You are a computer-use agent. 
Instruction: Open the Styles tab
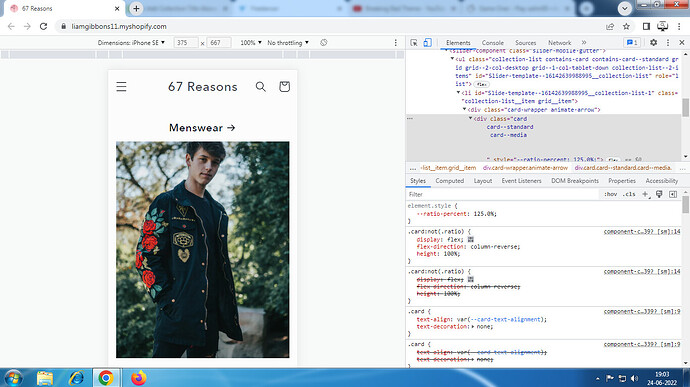pyautogui.click(x=418, y=181)
